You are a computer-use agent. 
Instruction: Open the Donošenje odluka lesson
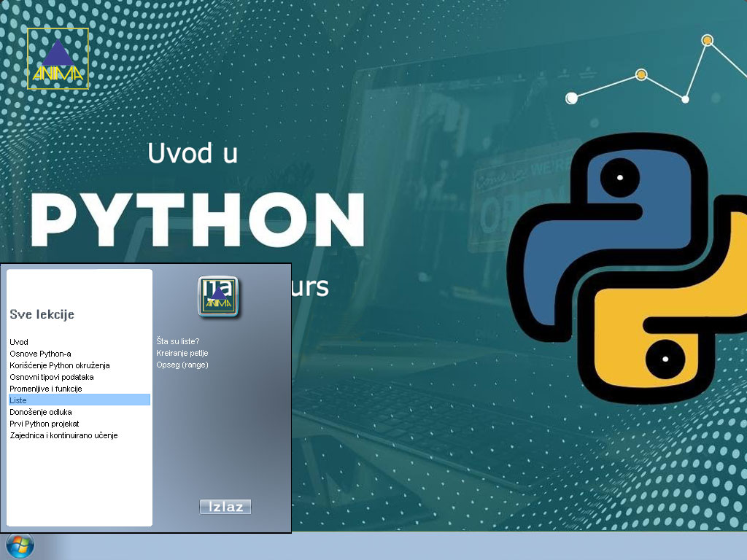click(41, 412)
